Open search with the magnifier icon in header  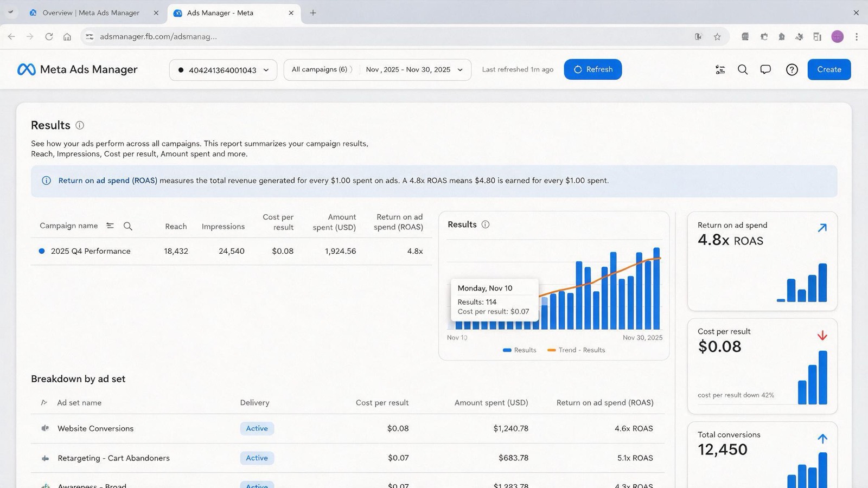pyautogui.click(x=743, y=69)
